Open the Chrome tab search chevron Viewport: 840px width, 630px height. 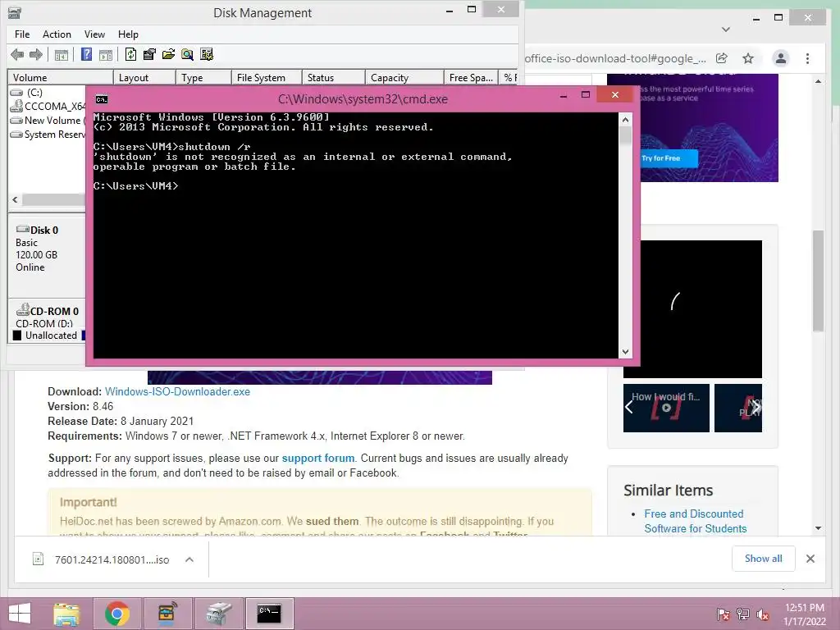[x=726, y=30]
